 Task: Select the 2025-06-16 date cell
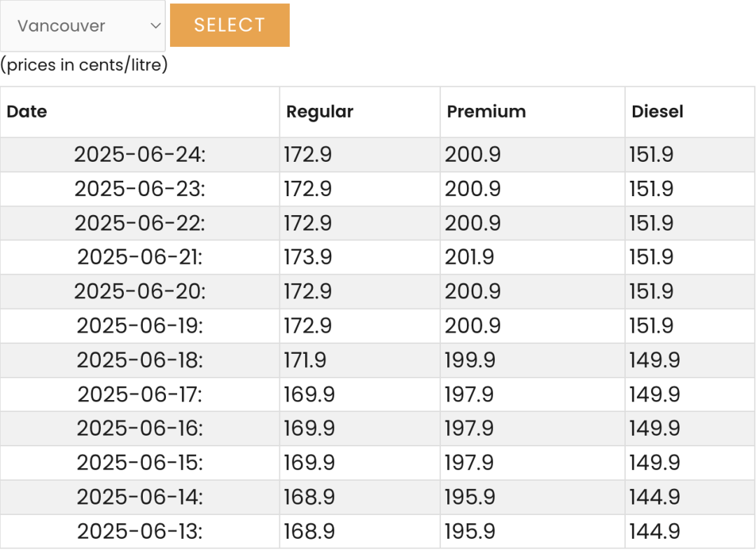click(x=140, y=429)
